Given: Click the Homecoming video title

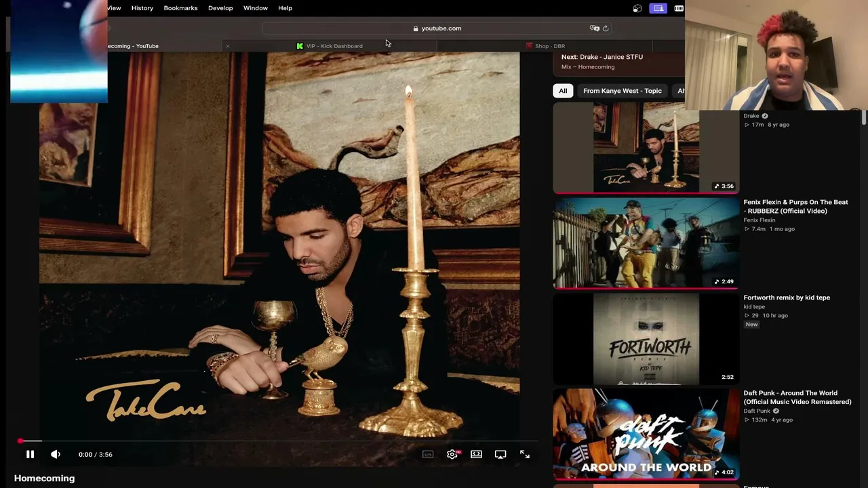Looking at the screenshot, I should click(x=45, y=479).
